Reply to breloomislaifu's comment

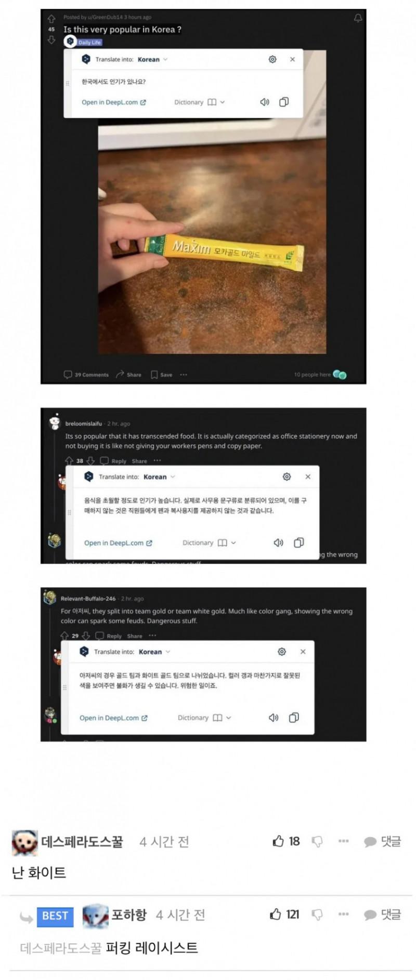coord(113,461)
